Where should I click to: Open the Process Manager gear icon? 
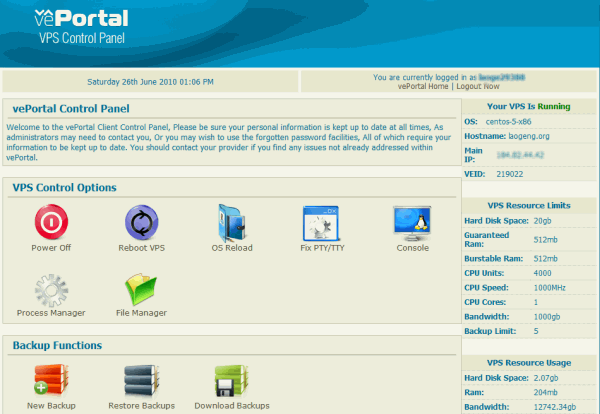[x=51, y=290]
